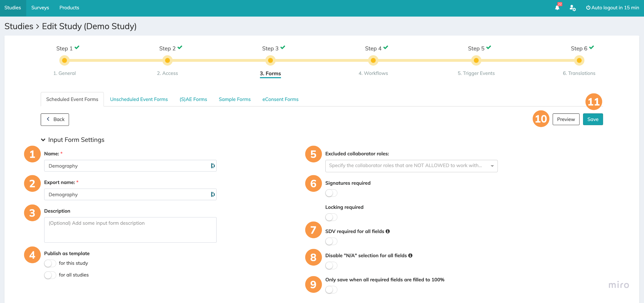
Task: Click the translation icon in Export name field
Action: coord(213,194)
